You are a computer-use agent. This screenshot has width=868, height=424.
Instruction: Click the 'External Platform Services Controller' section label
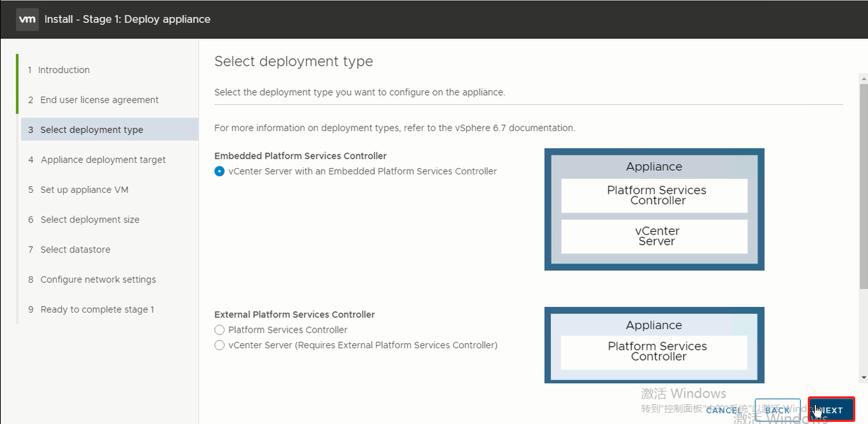(295, 315)
